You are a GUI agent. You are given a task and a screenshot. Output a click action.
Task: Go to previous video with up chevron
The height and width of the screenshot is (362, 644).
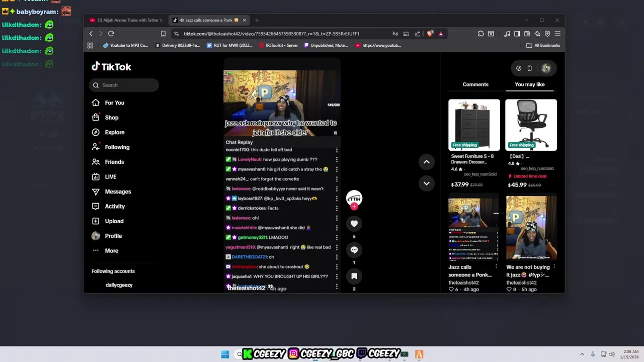click(427, 162)
